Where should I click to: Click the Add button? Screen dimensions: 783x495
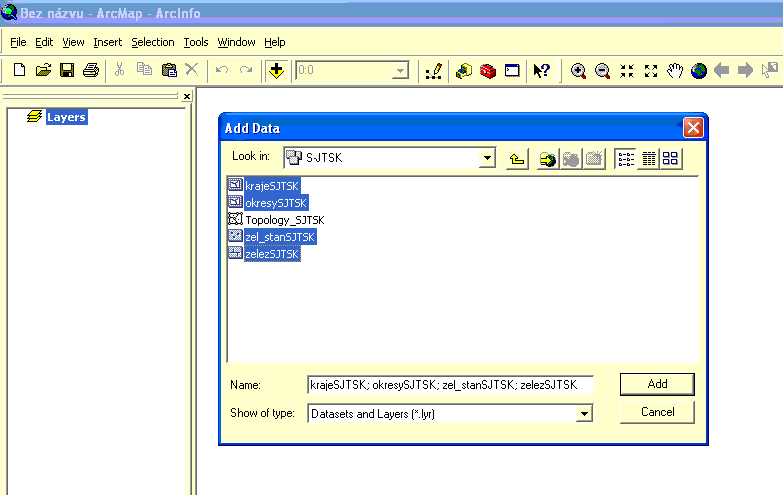[657, 384]
